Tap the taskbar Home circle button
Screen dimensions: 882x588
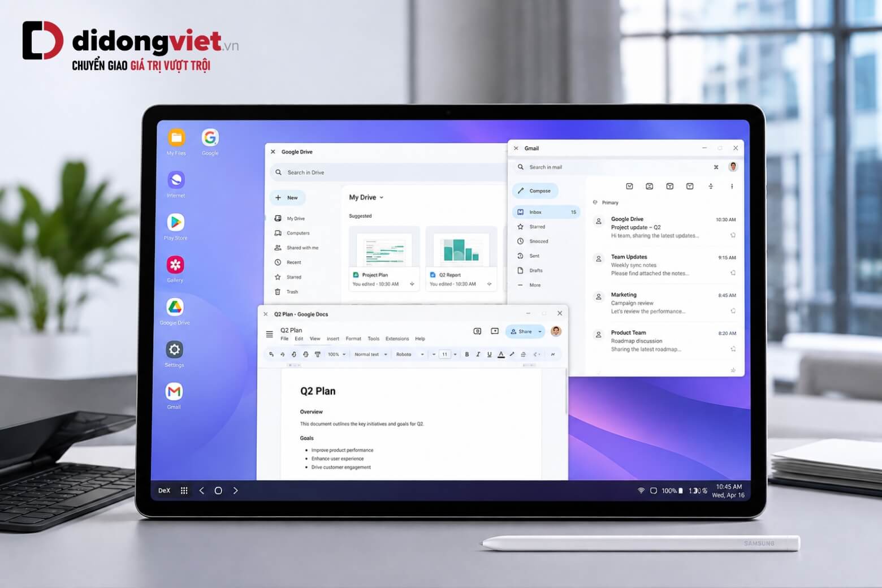click(218, 491)
